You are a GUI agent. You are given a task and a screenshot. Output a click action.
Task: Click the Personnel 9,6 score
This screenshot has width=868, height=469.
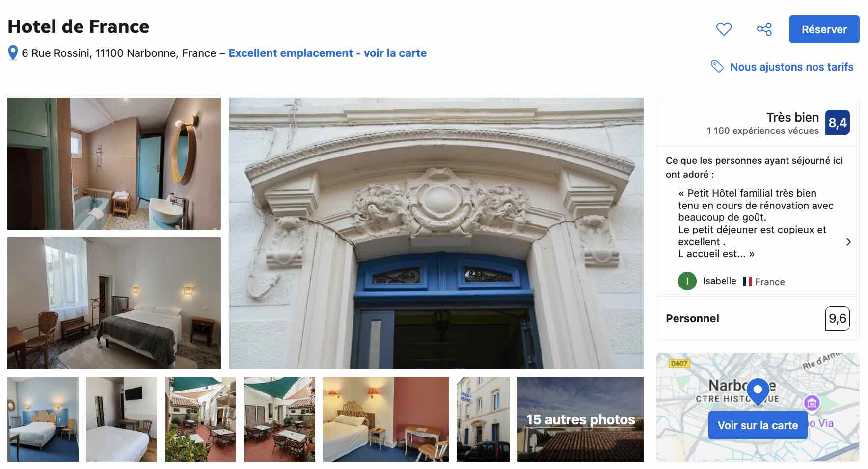(837, 318)
